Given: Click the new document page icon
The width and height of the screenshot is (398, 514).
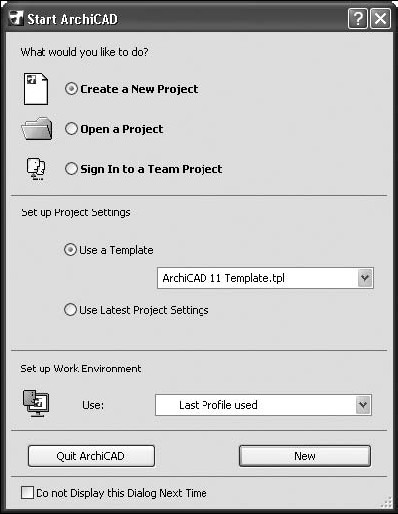Looking at the screenshot, I should click(36, 89).
